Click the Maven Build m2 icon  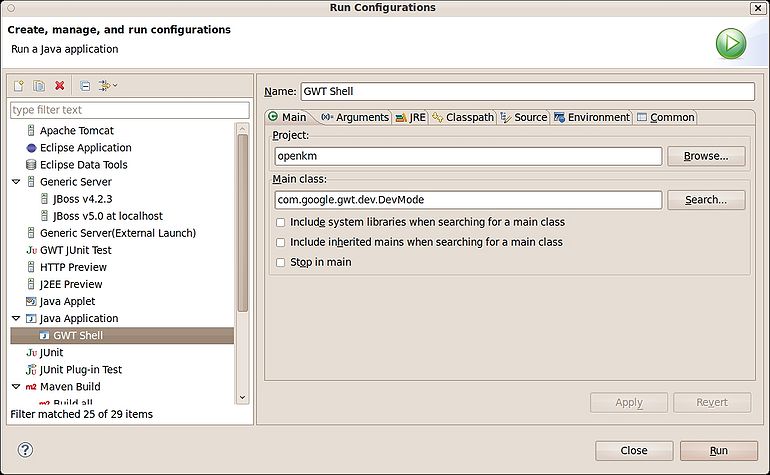[x=31, y=387]
